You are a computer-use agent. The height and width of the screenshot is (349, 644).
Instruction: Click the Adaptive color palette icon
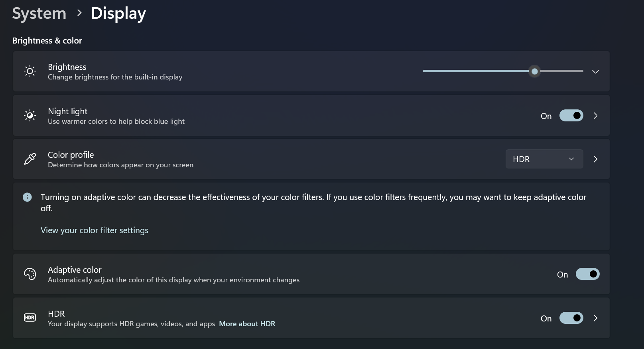30,274
